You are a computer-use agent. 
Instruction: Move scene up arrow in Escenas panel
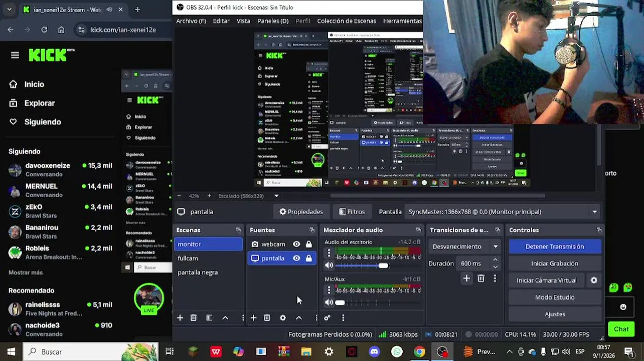(x=225, y=318)
